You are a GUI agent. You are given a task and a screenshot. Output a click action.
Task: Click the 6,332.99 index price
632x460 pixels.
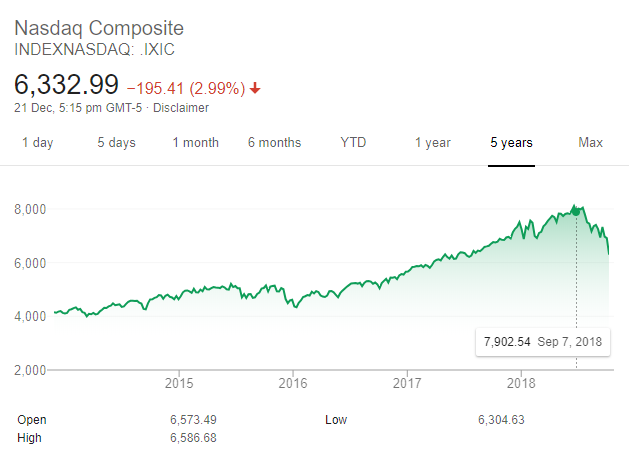click(66, 84)
